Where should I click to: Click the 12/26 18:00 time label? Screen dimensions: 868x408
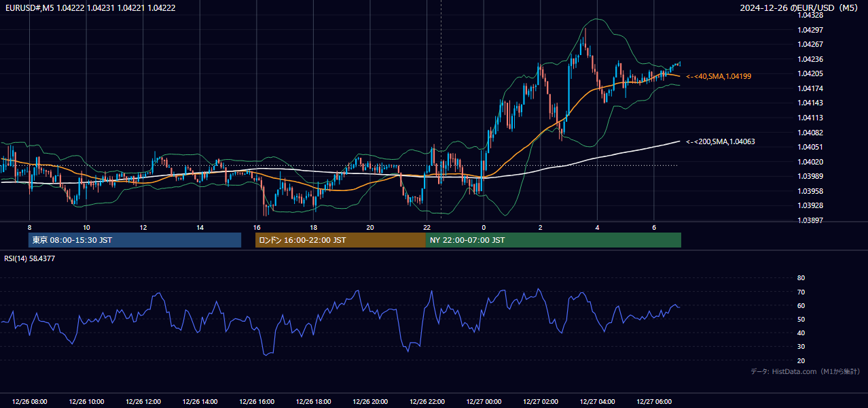[x=313, y=402]
